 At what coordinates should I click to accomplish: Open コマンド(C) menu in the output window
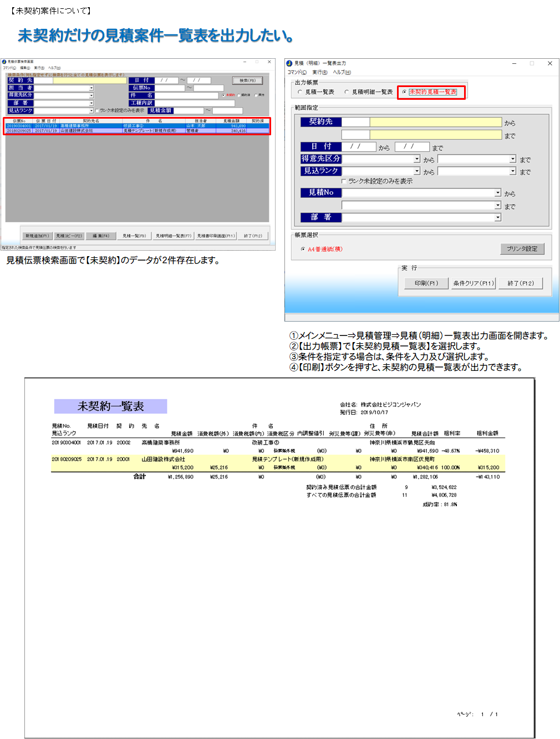(x=297, y=73)
